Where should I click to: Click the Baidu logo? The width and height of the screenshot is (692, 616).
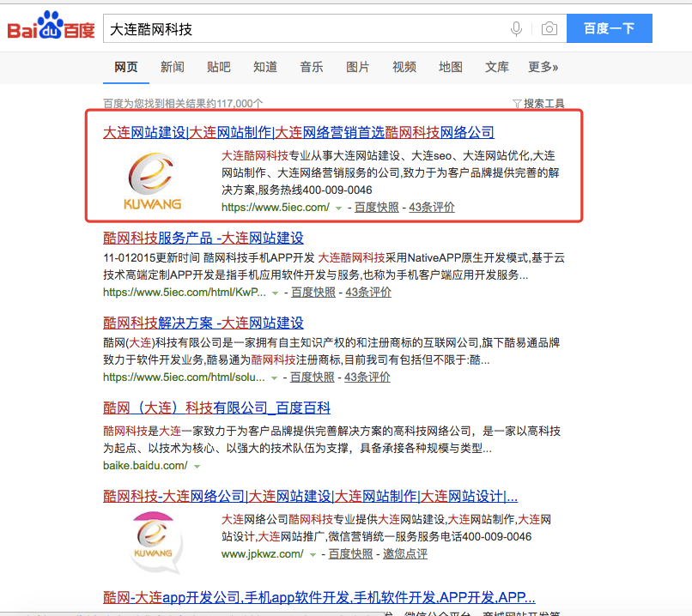pyautogui.click(x=52, y=26)
